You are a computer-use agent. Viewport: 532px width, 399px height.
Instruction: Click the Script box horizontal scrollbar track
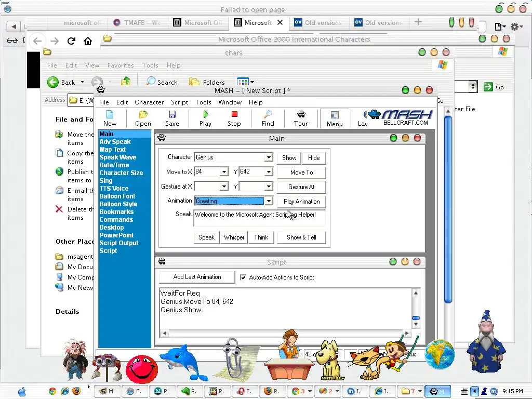click(285, 333)
